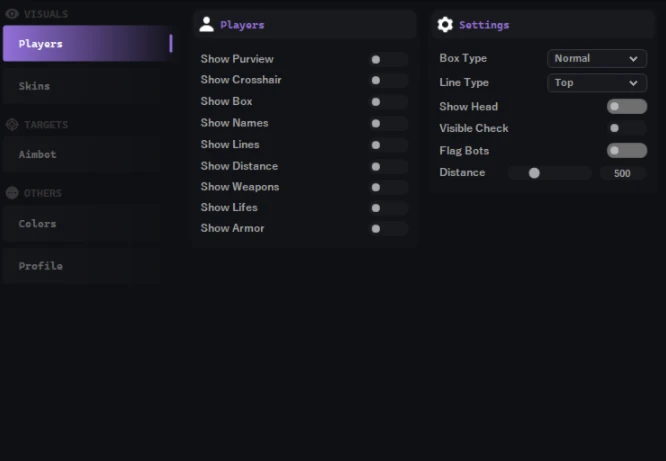Enable the Visible Check toggle
This screenshot has height=461, width=666.
(627, 128)
